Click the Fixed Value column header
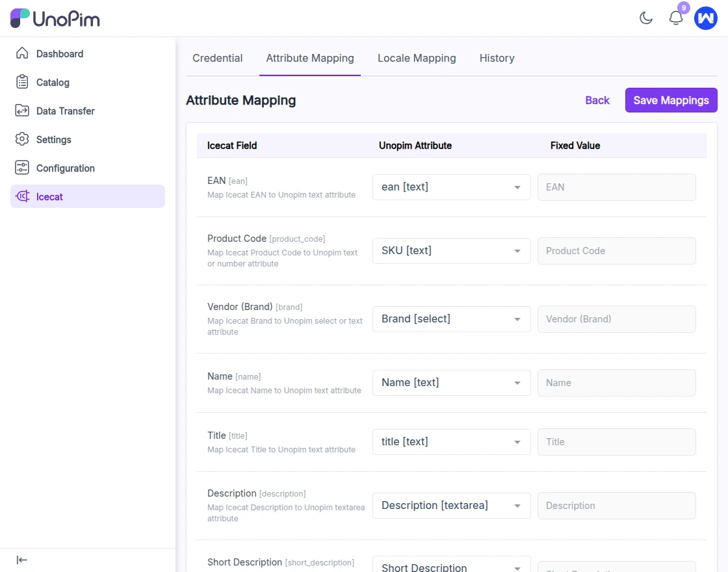Viewport: 728px width, 572px height. (575, 146)
